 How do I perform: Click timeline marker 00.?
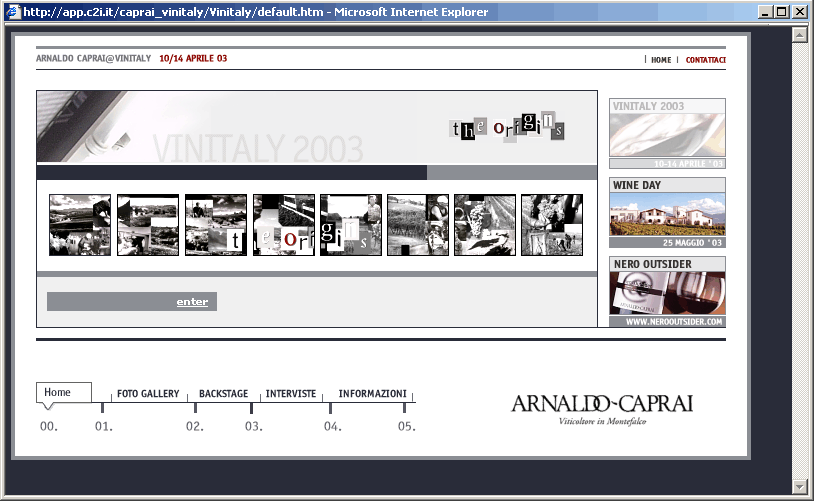coord(49,427)
